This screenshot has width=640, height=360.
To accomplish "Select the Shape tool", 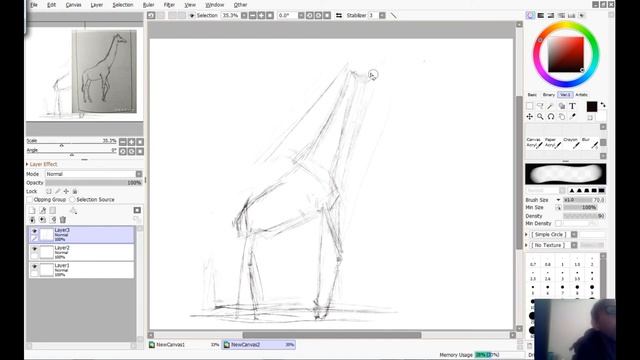I will (562, 106).
